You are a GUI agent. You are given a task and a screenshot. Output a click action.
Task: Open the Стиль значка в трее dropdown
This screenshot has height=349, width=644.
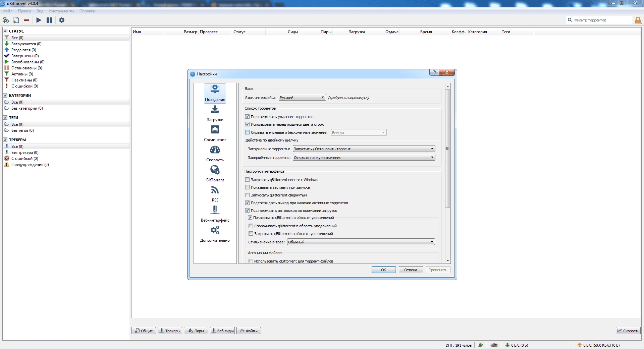(361, 242)
